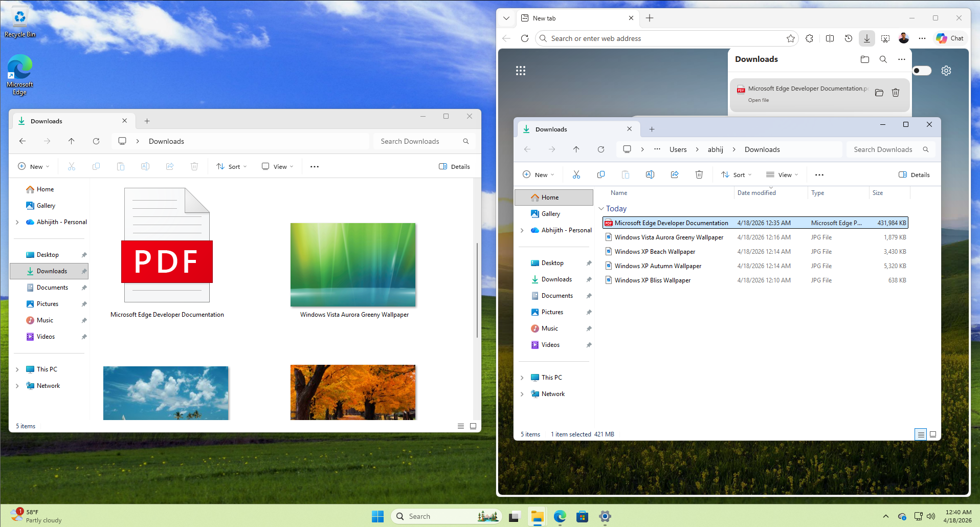Switch to large thumbnails view layout
The width and height of the screenshot is (980, 527).
pos(932,434)
